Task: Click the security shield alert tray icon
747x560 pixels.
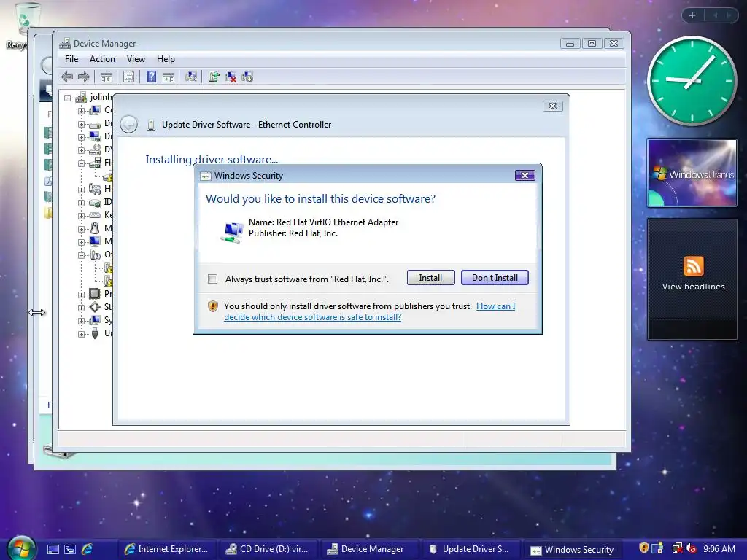Action: pyautogui.click(x=643, y=548)
